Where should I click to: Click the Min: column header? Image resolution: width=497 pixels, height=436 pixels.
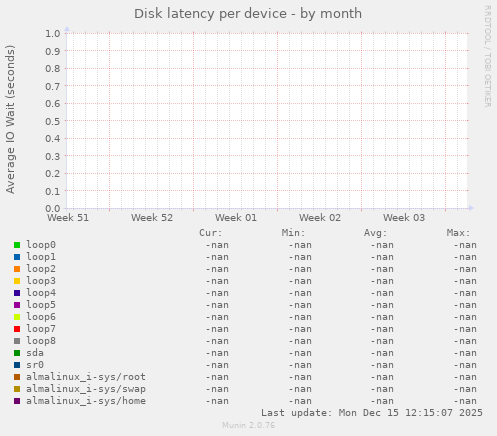tap(293, 233)
